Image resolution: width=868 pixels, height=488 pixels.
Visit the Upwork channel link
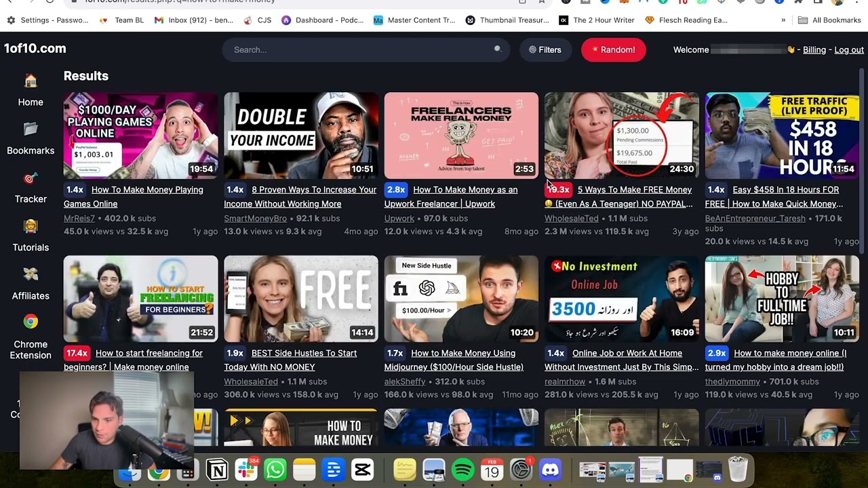tap(399, 218)
